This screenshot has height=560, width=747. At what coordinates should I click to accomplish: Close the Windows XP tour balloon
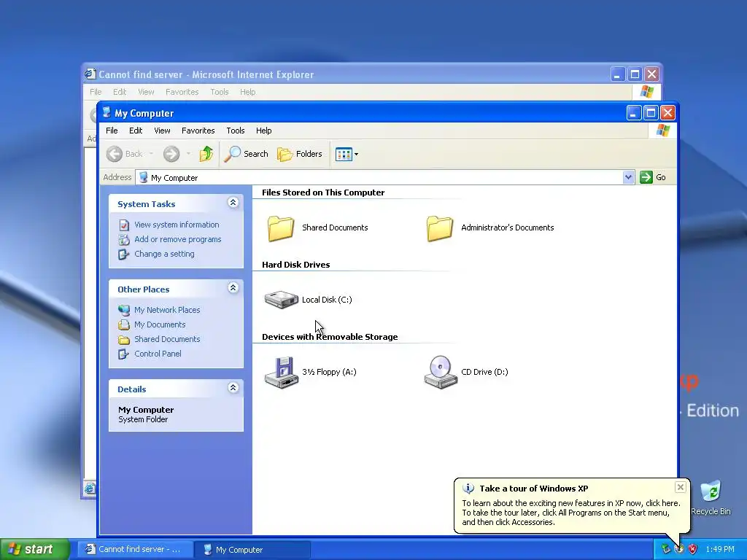[681, 487]
